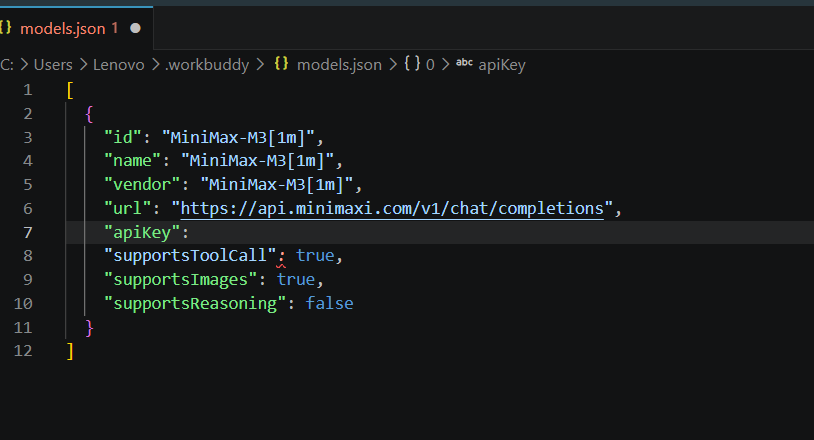
Task: Click the "MiniMax-M3[1m]" value on line 3
Action: coord(238,138)
